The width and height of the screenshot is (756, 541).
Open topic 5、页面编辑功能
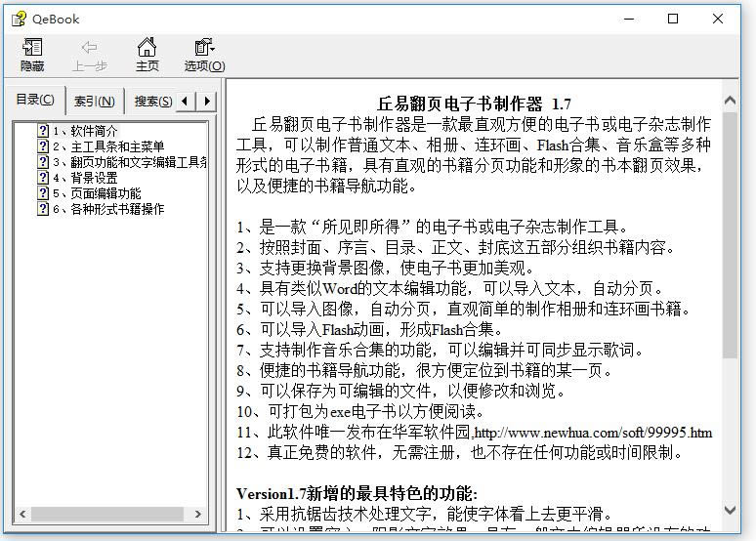tap(97, 193)
